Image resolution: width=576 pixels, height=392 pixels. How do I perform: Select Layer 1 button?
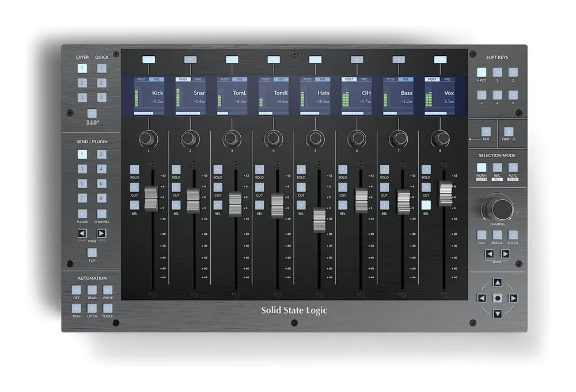[x=82, y=68]
